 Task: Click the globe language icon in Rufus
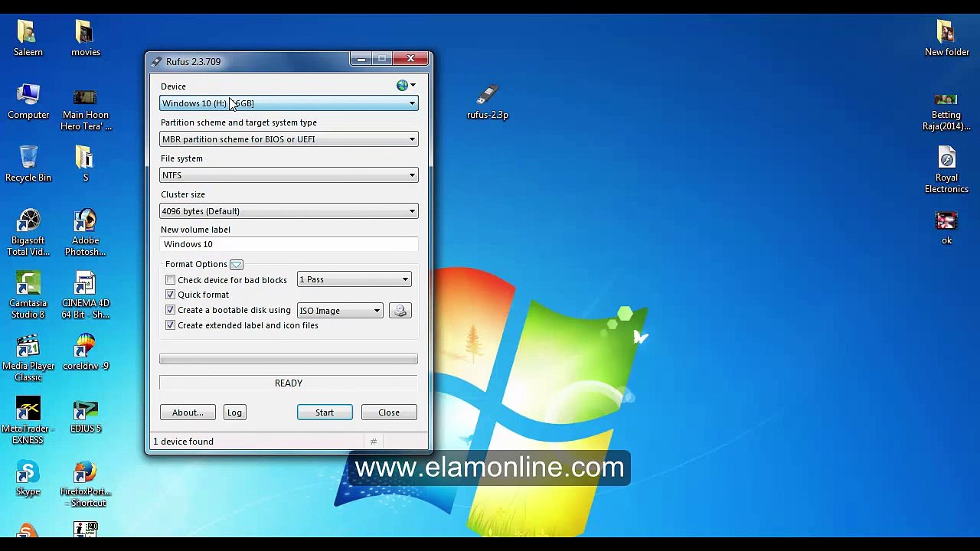pyautogui.click(x=402, y=86)
